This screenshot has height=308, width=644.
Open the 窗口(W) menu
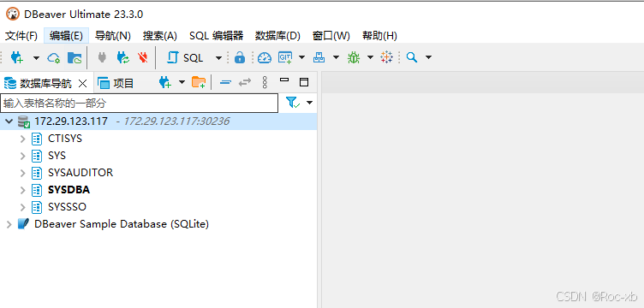[x=331, y=36]
